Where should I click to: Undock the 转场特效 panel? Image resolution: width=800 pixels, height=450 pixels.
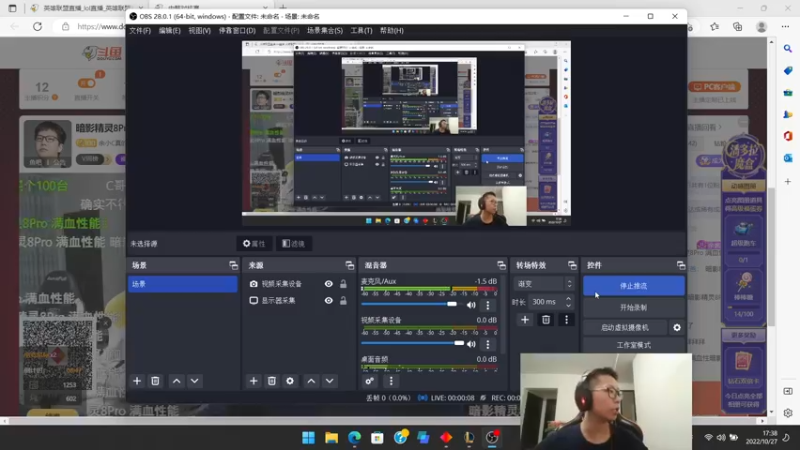(x=572, y=265)
